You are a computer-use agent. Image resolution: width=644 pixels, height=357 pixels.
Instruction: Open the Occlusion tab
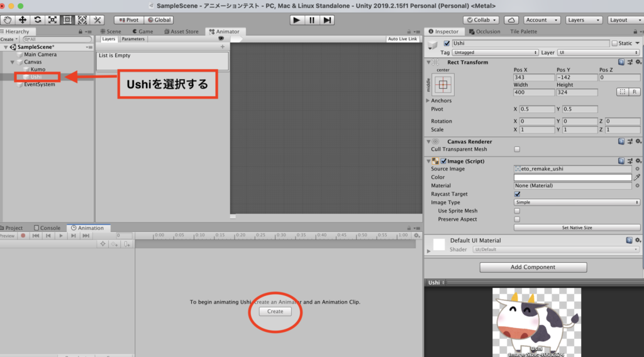pos(485,31)
